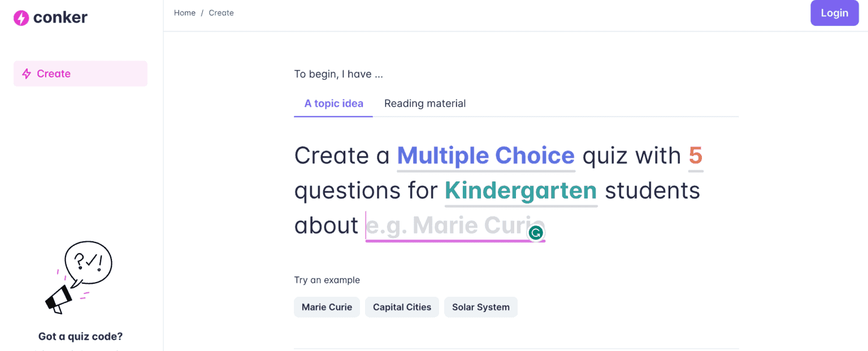The width and height of the screenshot is (868, 351).
Task: Click the green Grammarly icon in topic field
Action: [x=535, y=232]
